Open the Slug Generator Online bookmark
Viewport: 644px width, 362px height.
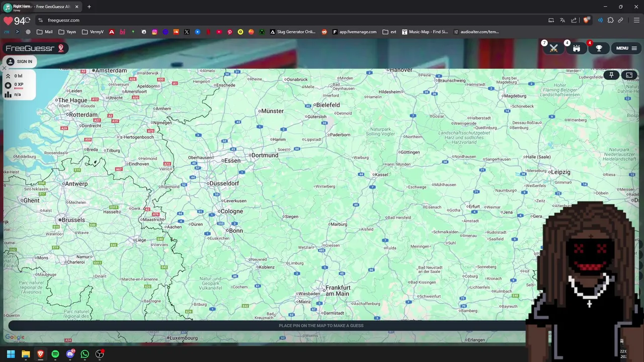click(293, 32)
